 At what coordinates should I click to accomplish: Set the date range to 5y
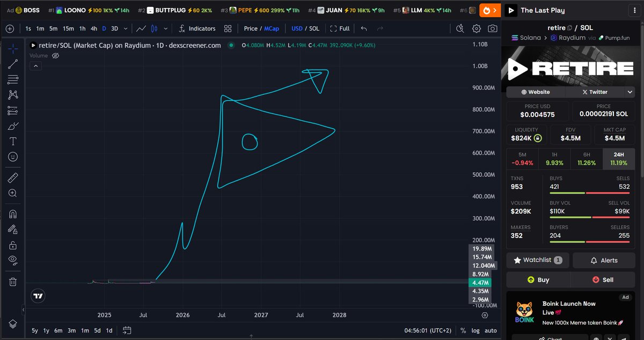pos(35,330)
